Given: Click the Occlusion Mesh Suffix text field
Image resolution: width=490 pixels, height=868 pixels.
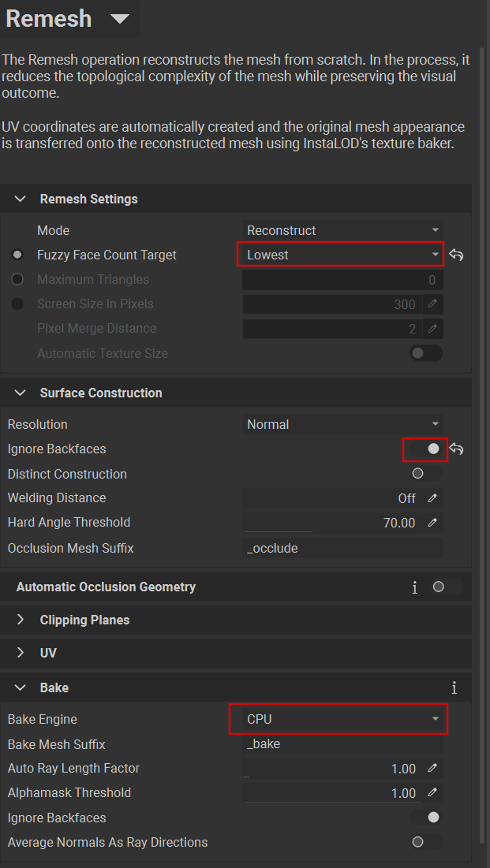Looking at the screenshot, I should 342,548.
